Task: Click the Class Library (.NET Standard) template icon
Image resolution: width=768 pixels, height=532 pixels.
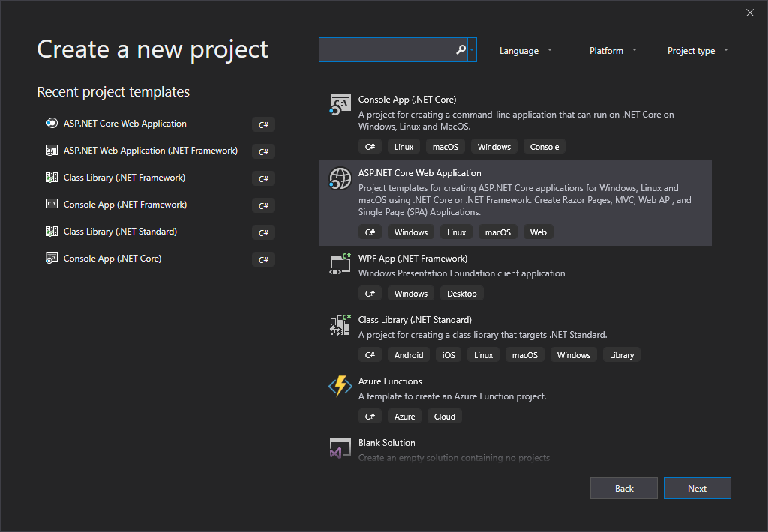Action: pyautogui.click(x=340, y=325)
